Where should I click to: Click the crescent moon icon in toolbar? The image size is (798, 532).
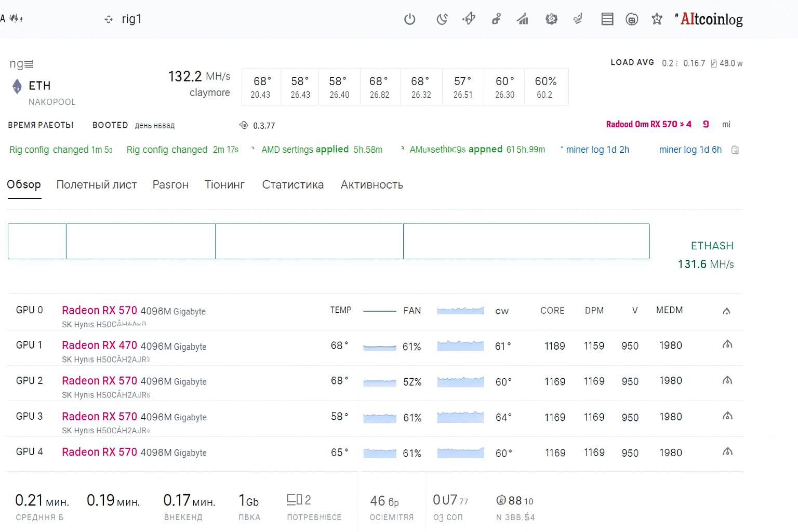coord(442,19)
